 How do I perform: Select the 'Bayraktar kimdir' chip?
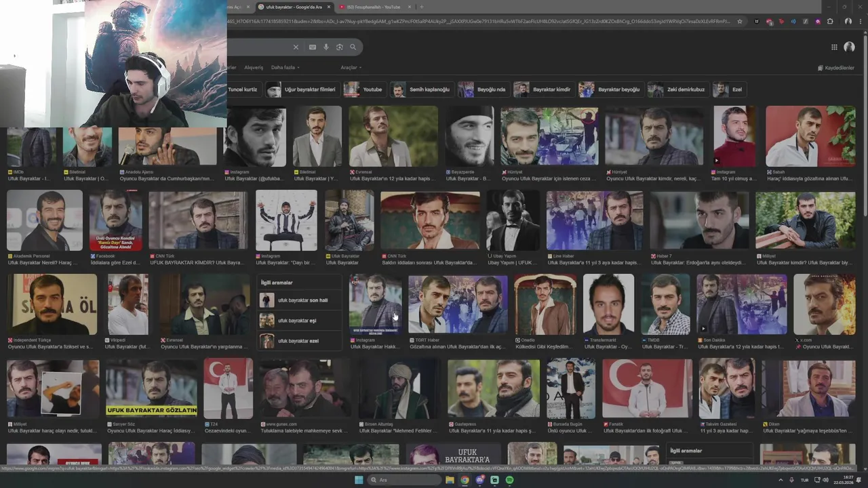coord(543,89)
